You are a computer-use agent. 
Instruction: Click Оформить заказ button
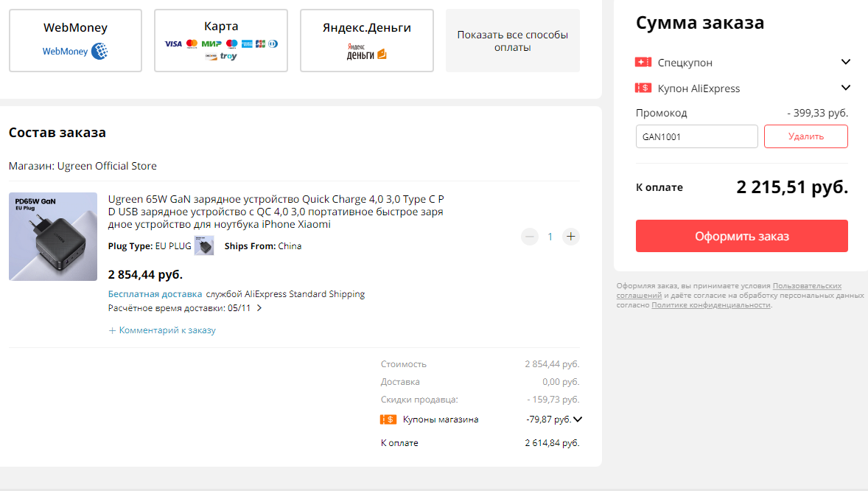coord(741,236)
